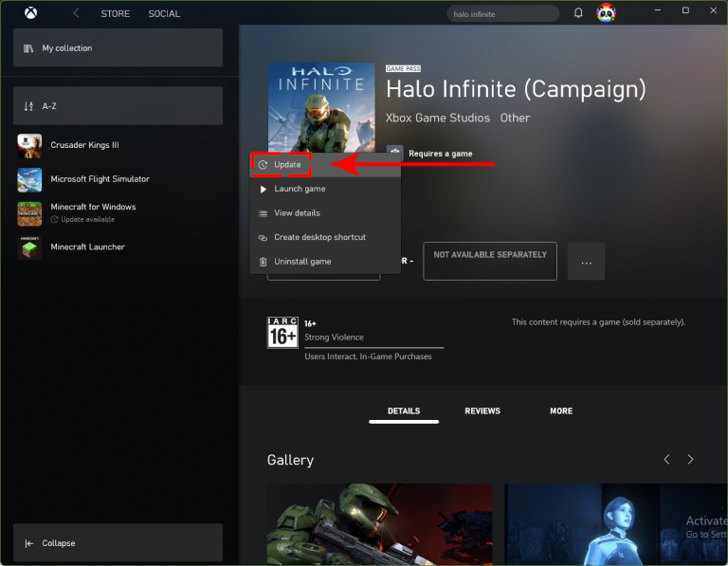
Task: Select View details menu entry
Action: pyautogui.click(x=325, y=213)
